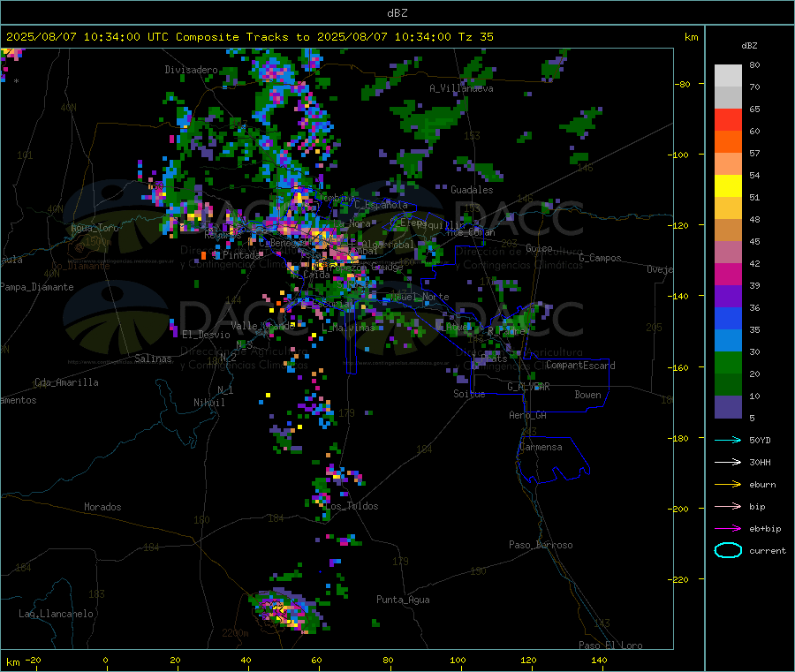The height and width of the screenshot is (672, 795).
Task: Click the '0' km horizontal axis tick
Action: click(x=105, y=660)
